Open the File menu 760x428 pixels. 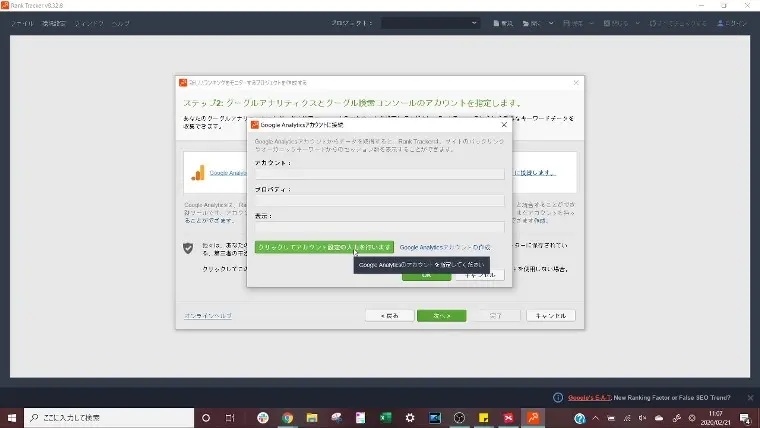coord(22,23)
